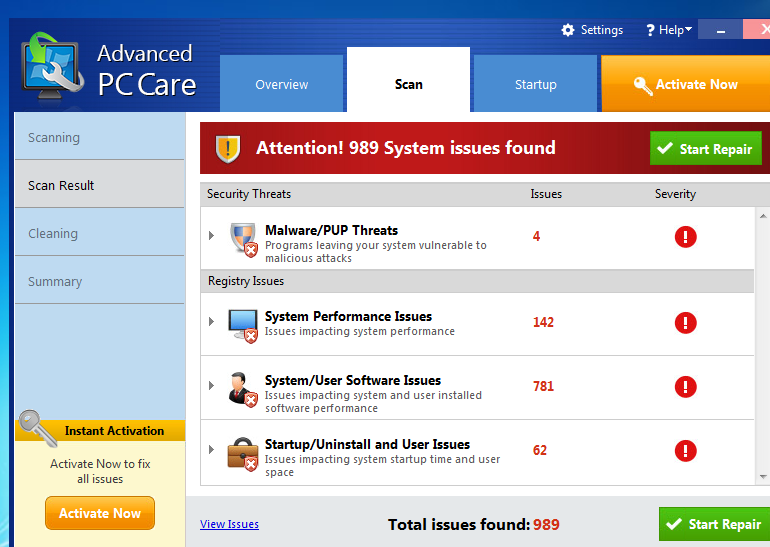
Task: Click the scrollbar up arrow in the results list
Action: coord(763,216)
